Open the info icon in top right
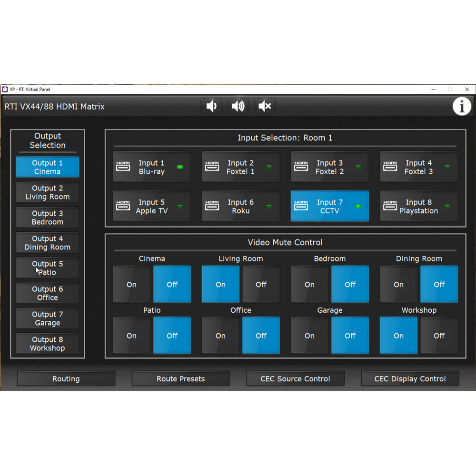Image resolution: width=476 pixels, height=476 pixels. (x=461, y=107)
